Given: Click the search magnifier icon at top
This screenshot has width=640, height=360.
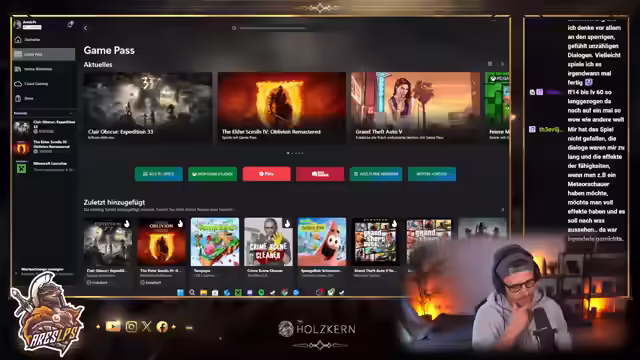Looking at the screenshot, I should [234, 28].
